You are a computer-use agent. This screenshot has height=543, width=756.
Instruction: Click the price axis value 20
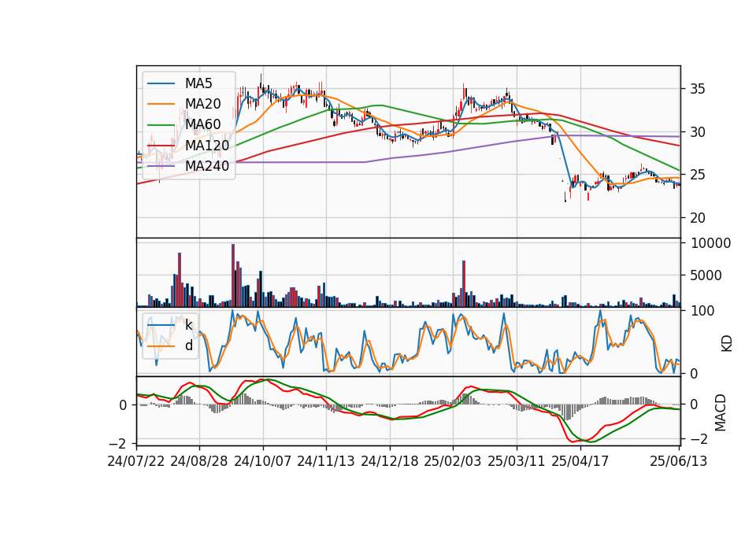698,218
